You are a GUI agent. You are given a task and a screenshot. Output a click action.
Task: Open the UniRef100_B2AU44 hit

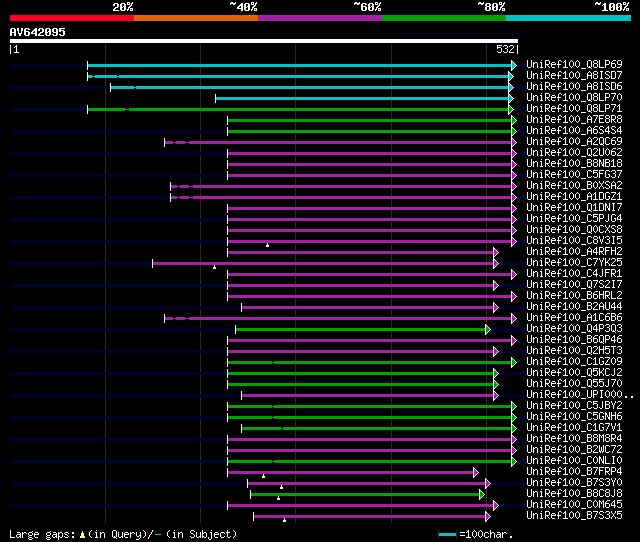pos(574,307)
